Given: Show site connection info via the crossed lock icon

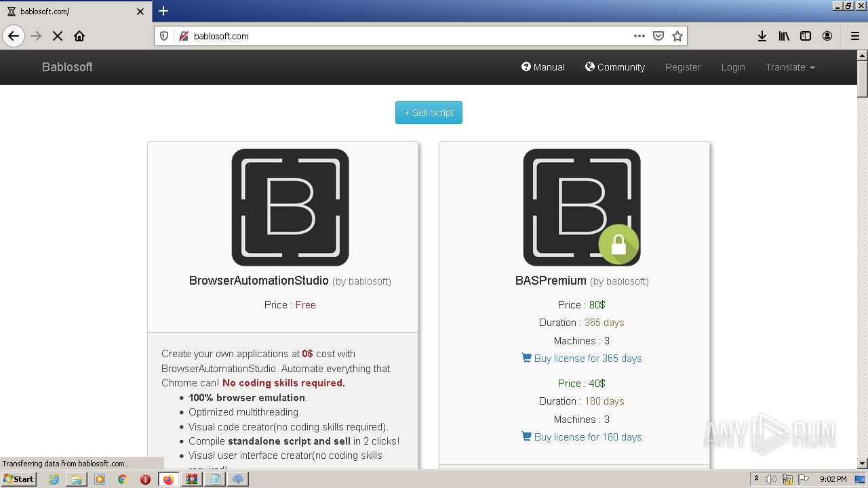Looking at the screenshot, I should 183,36.
